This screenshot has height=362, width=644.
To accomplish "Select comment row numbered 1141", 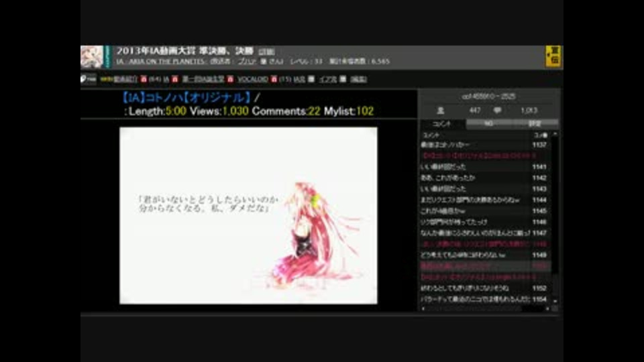I will [x=485, y=167].
